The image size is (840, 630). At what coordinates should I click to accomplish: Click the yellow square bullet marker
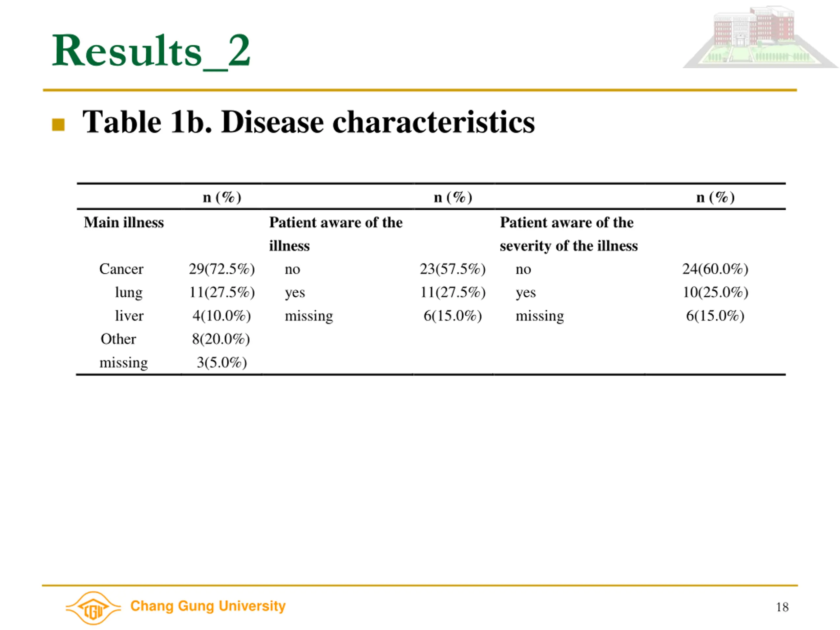(58, 125)
